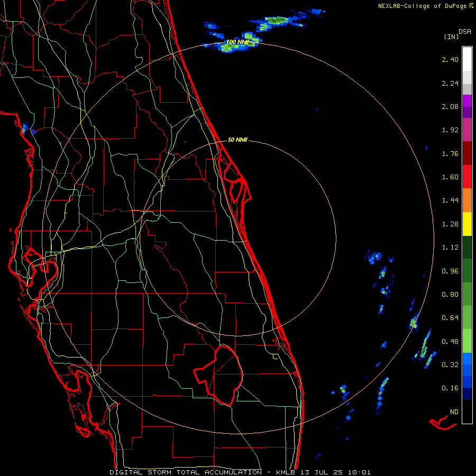Click the 100 NMI range ring label
Viewport: 476px width, 476px height.
click(237, 42)
